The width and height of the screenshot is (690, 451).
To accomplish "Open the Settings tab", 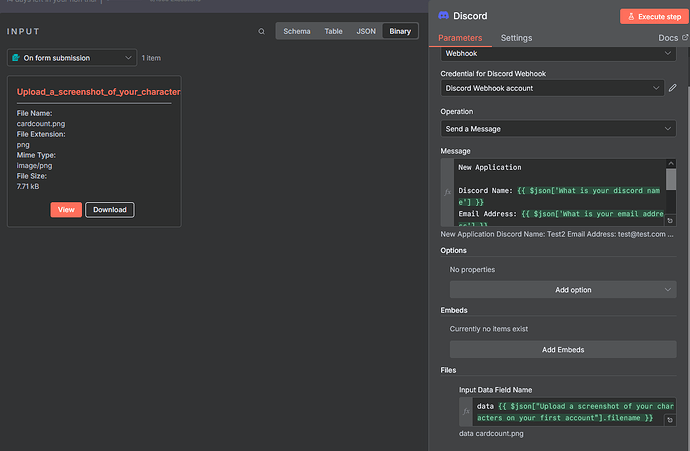I will coord(516,38).
